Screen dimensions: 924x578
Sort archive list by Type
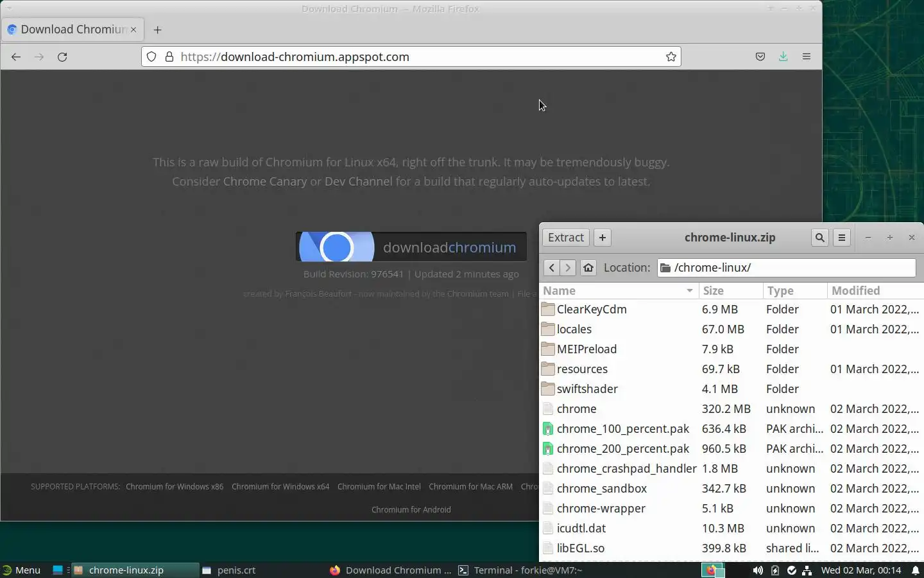(794, 290)
